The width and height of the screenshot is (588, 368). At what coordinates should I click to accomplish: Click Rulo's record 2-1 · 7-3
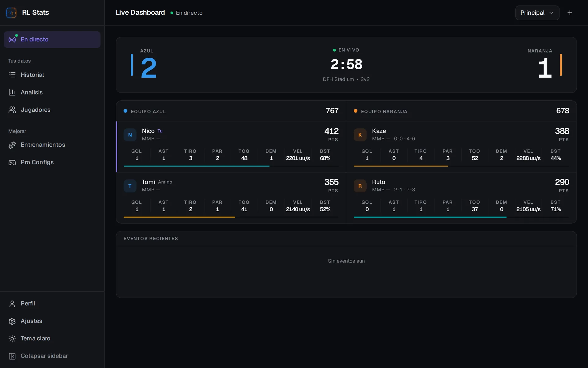click(x=405, y=190)
